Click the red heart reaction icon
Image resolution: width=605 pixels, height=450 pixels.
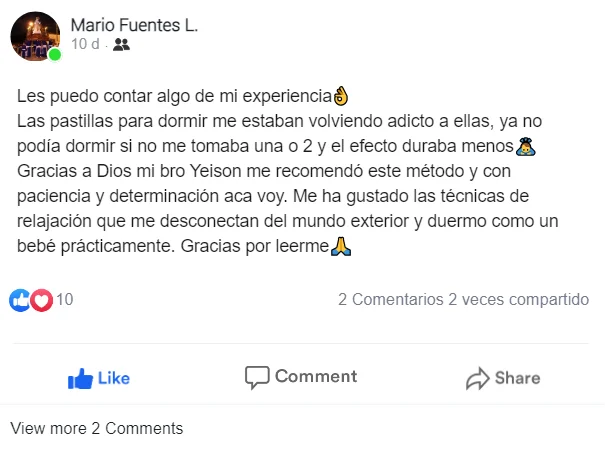click(41, 299)
